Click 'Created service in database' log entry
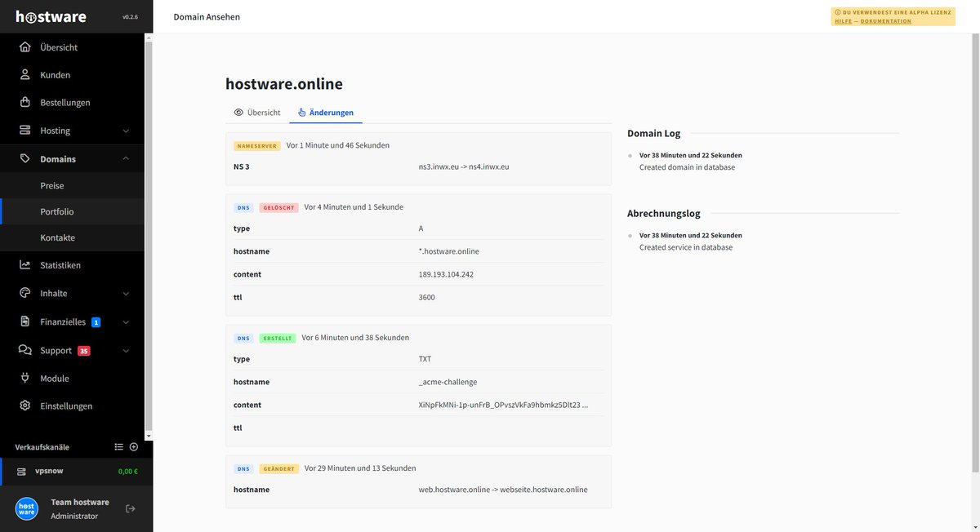This screenshot has width=980, height=532. 686,247
